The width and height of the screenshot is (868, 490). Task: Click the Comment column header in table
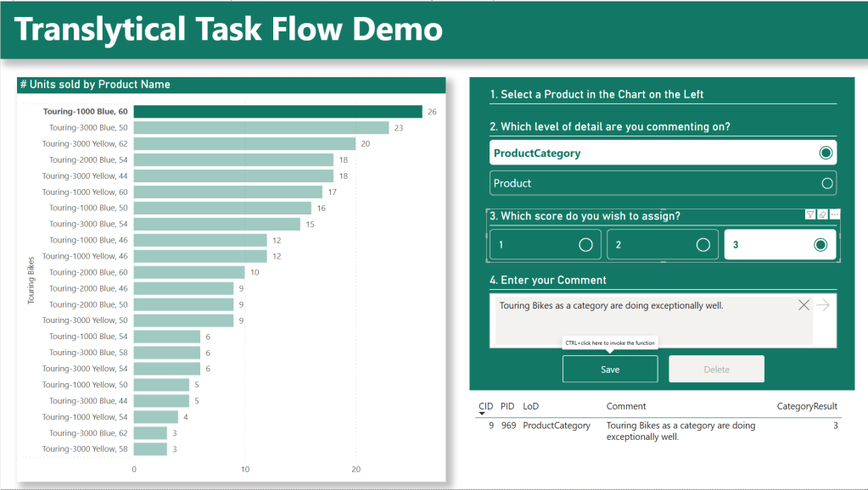626,406
